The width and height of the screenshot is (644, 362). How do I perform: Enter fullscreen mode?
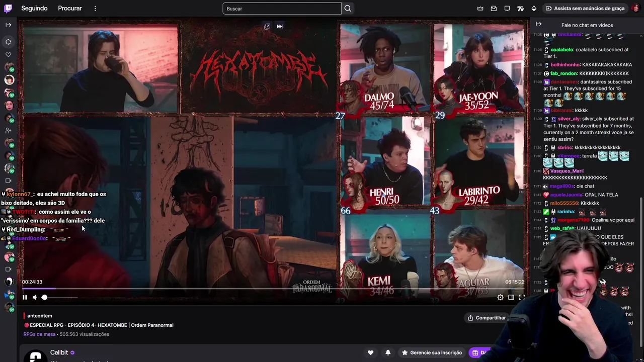521,297
